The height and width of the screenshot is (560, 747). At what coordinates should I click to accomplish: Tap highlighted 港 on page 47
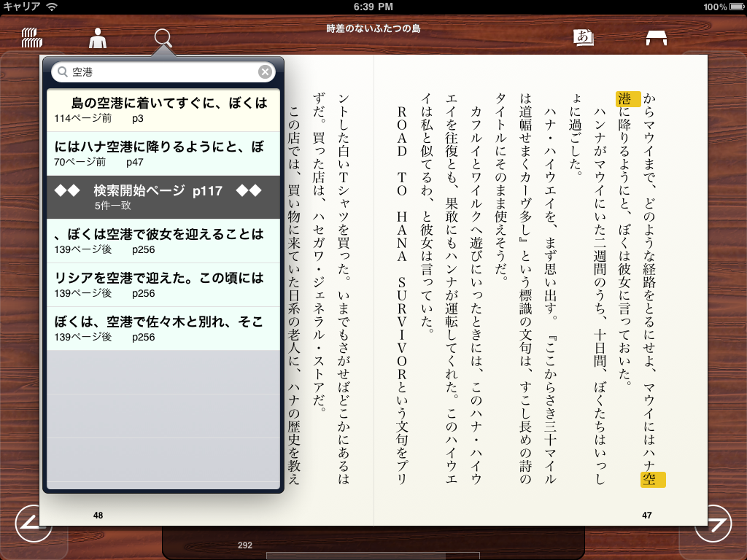pos(628,99)
